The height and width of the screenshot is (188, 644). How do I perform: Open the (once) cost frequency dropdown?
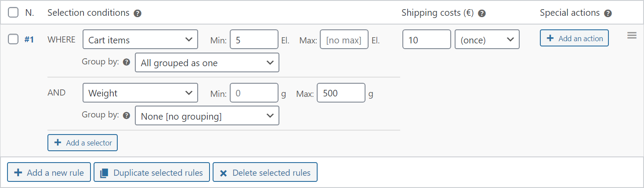[x=487, y=39]
